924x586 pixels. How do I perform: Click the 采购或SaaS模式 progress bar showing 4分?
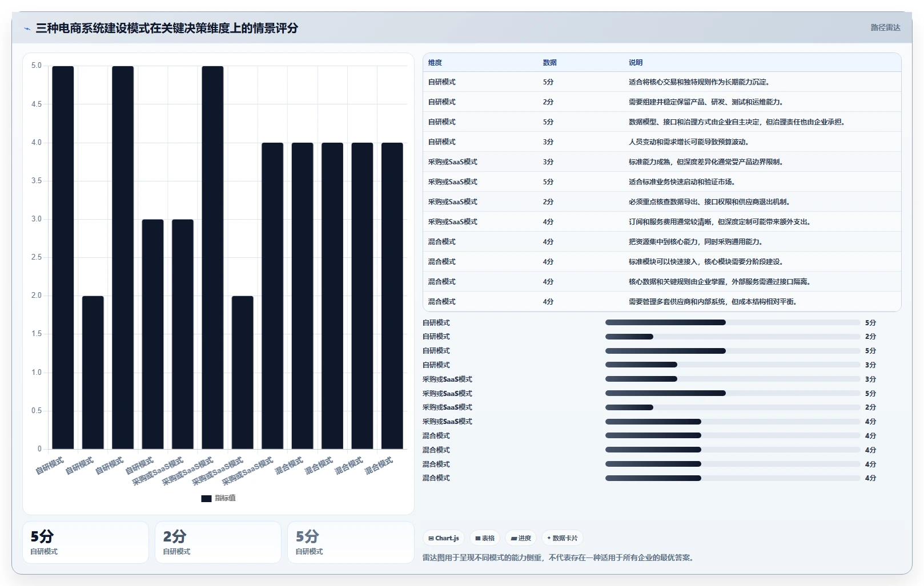[x=733, y=422]
